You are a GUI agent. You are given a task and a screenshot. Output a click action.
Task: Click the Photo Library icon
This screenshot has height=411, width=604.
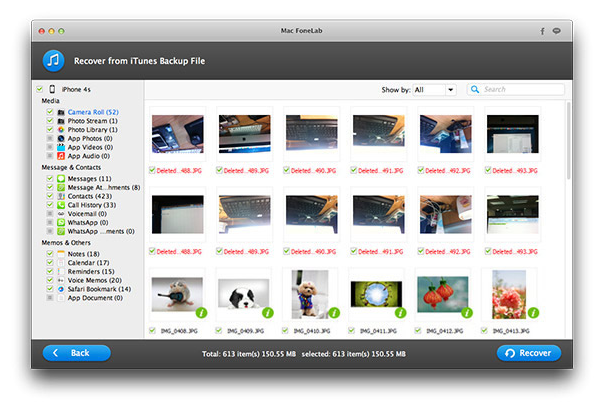(60, 130)
